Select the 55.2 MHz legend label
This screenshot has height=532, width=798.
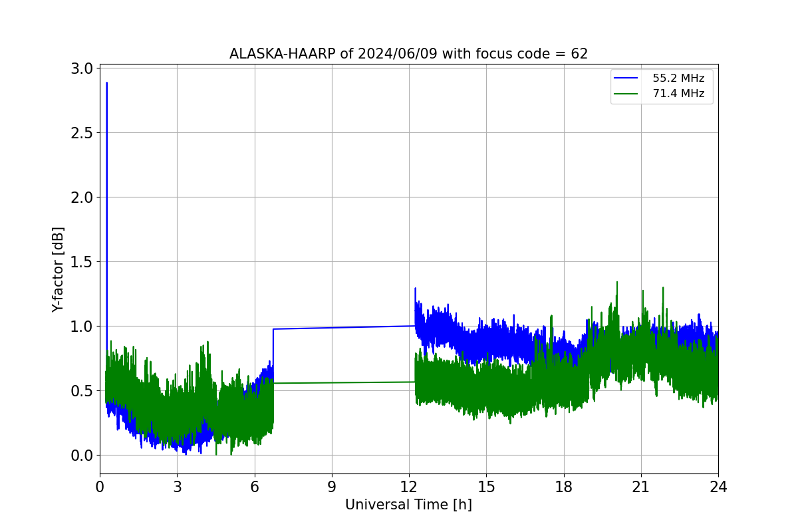pos(678,78)
